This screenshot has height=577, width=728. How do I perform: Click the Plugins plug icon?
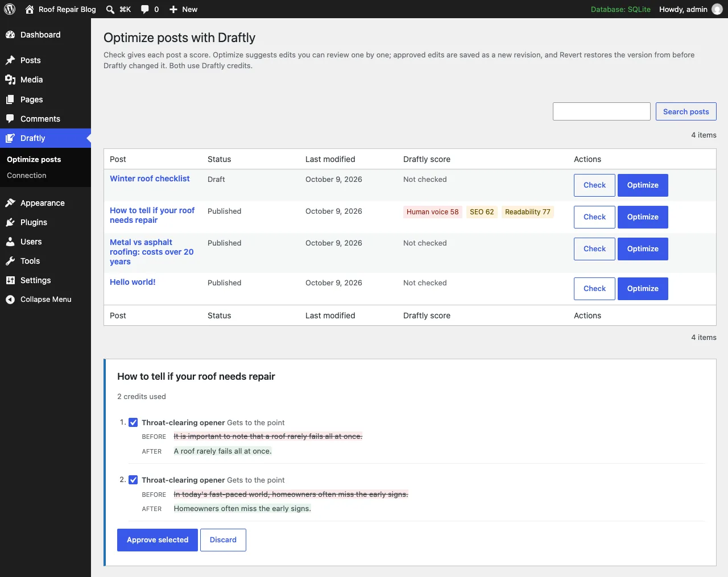click(x=10, y=222)
